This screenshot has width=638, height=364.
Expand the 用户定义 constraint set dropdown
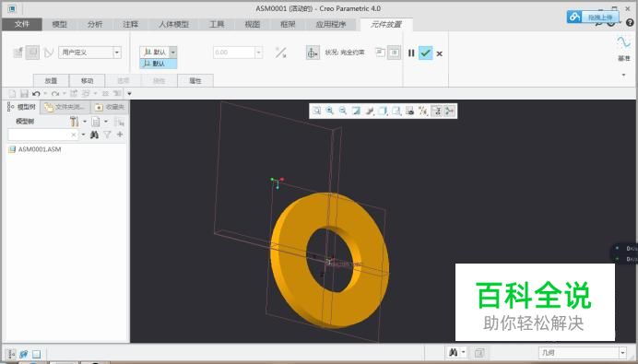(x=117, y=53)
